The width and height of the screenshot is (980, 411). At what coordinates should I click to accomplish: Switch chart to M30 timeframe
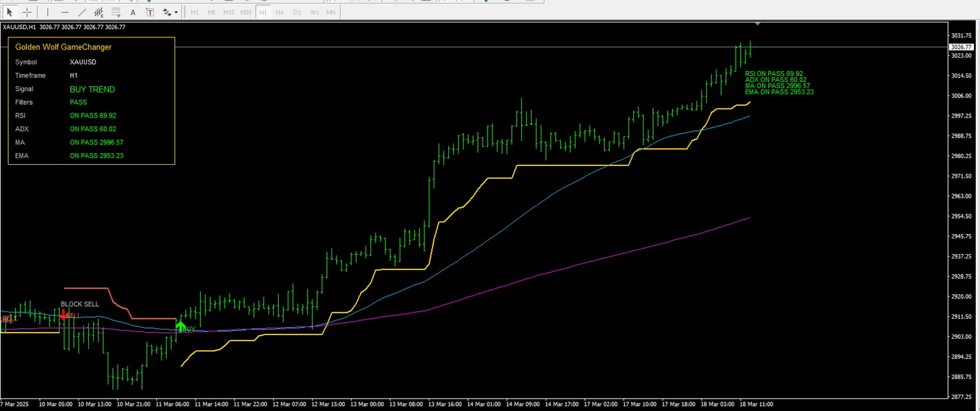click(246, 12)
